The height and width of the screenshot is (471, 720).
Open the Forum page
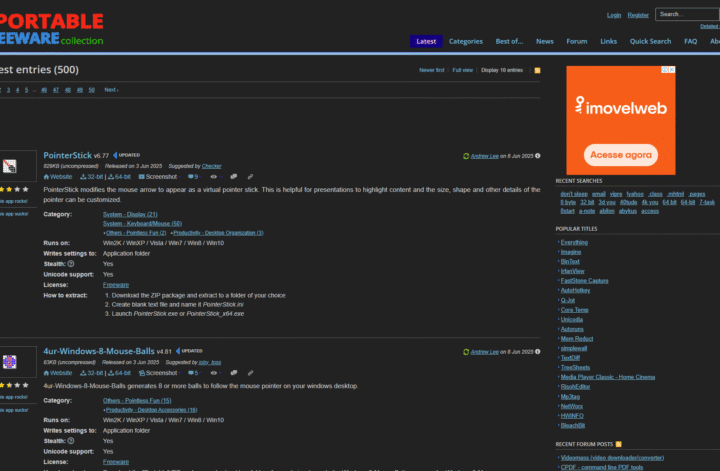click(577, 41)
